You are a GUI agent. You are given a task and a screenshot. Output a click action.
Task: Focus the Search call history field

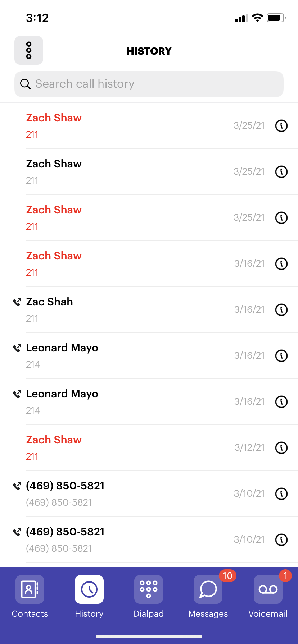click(149, 84)
